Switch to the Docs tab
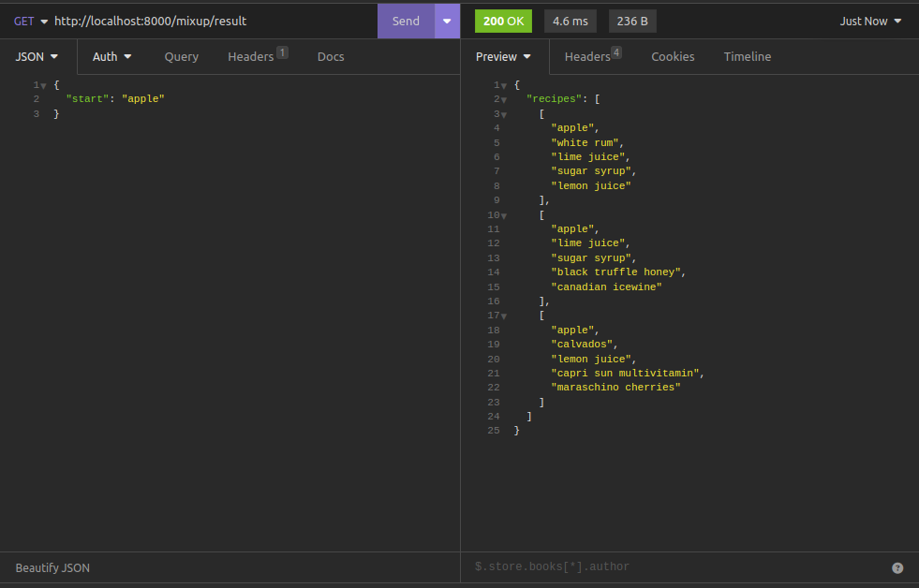The width and height of the screenshot is (919, 588). click(x=331, y=56)
